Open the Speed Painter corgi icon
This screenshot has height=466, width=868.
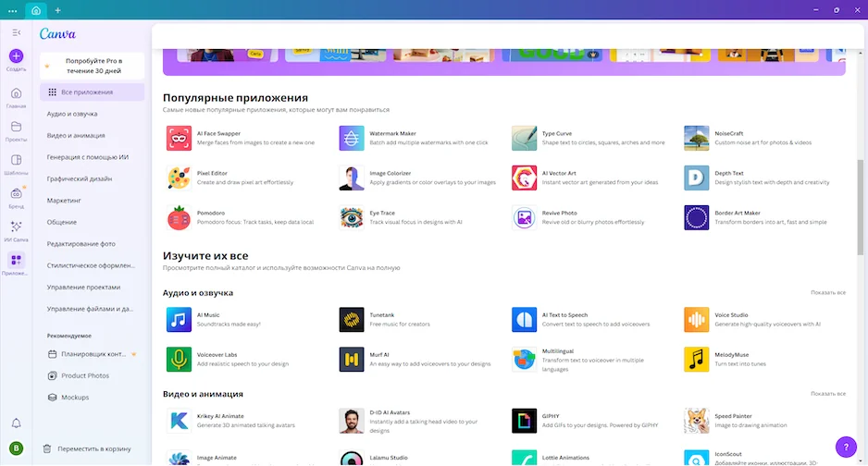pos(697,421)
